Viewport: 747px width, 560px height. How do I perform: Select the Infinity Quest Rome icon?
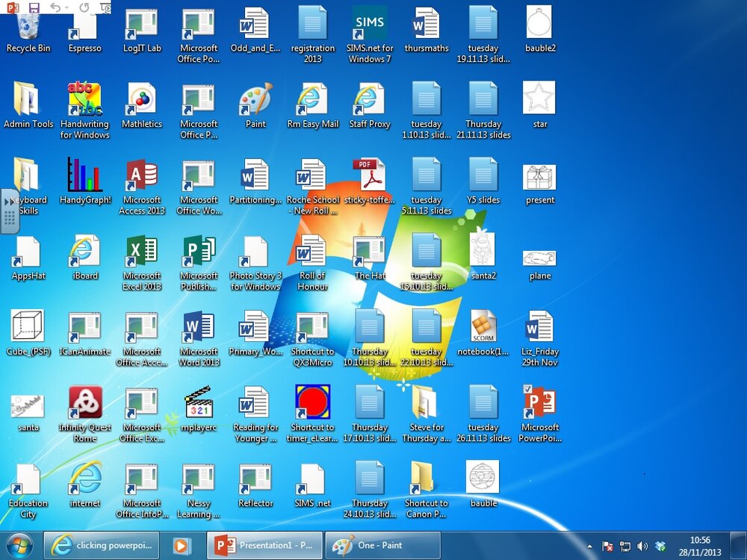click(85, 402)
